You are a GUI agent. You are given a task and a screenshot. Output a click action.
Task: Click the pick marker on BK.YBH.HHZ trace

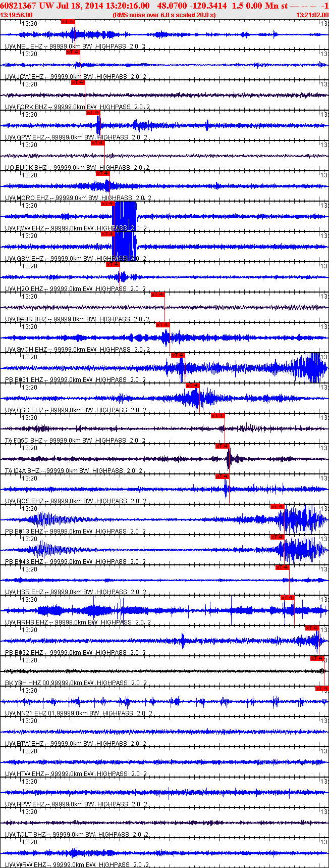pos(317,658)
